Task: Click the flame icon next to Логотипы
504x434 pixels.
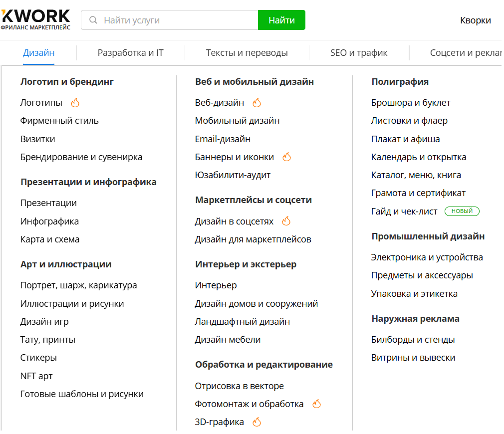Action: [75, 103]
